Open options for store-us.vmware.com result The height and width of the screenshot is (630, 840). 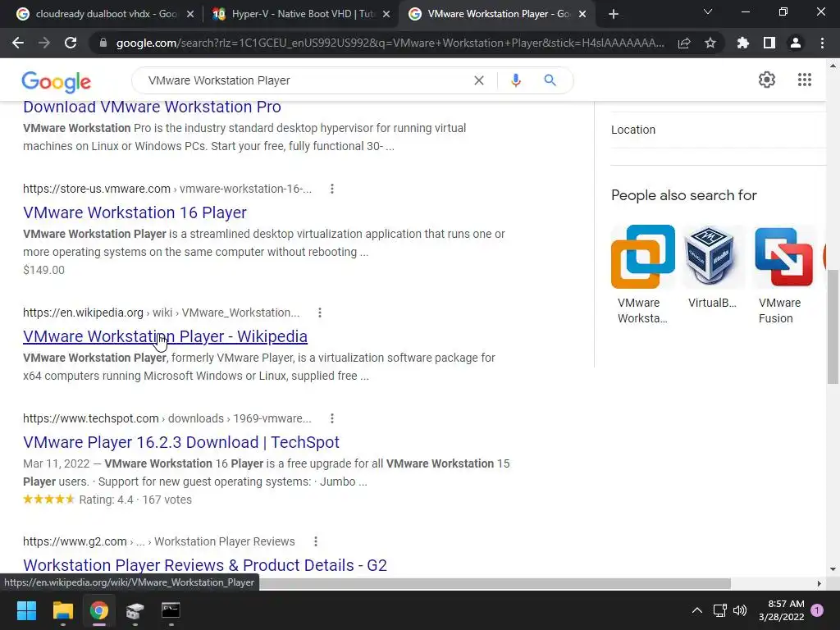click(x=332, y=189)
